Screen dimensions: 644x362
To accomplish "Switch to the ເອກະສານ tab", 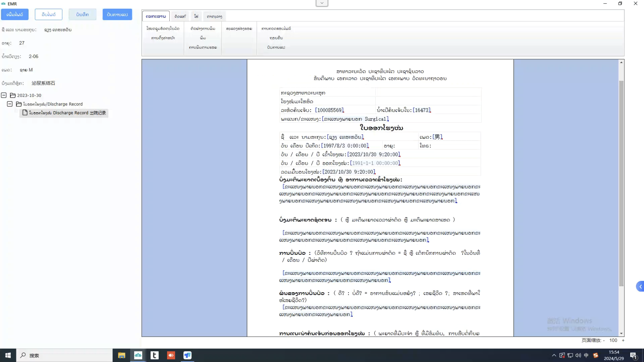I will coord(156,16).
